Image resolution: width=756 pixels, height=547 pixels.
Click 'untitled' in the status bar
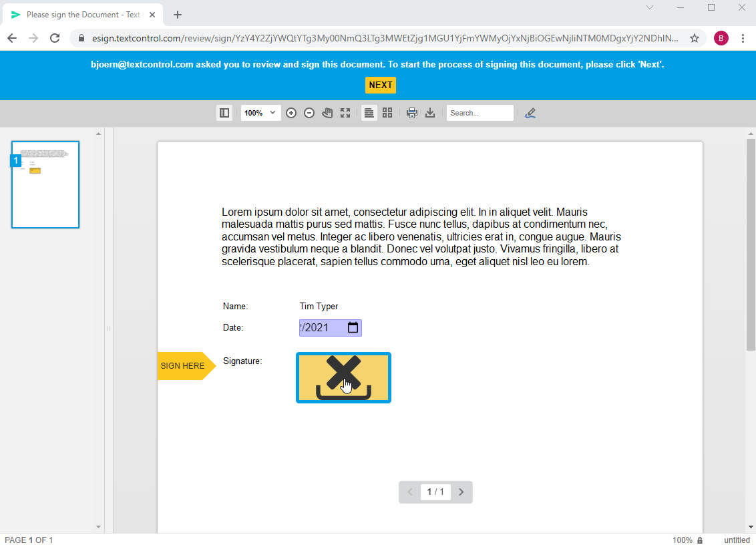pos(737,540)
